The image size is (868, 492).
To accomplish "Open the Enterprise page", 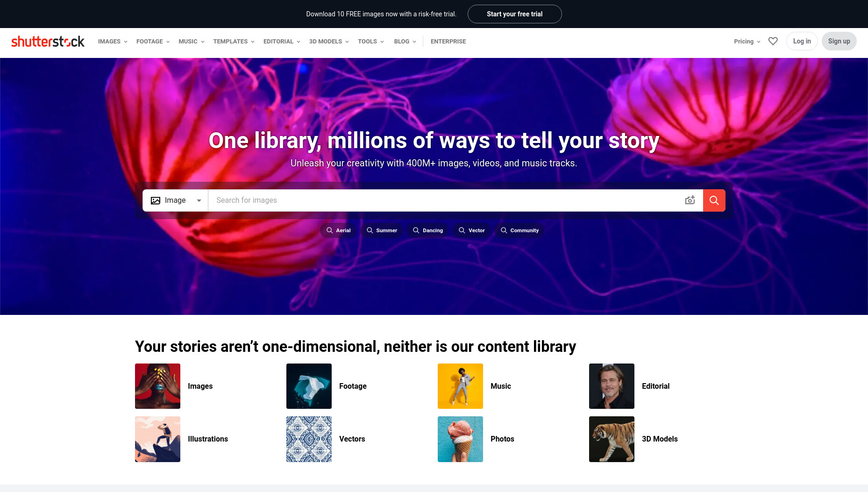I will (x=448, y=42).
